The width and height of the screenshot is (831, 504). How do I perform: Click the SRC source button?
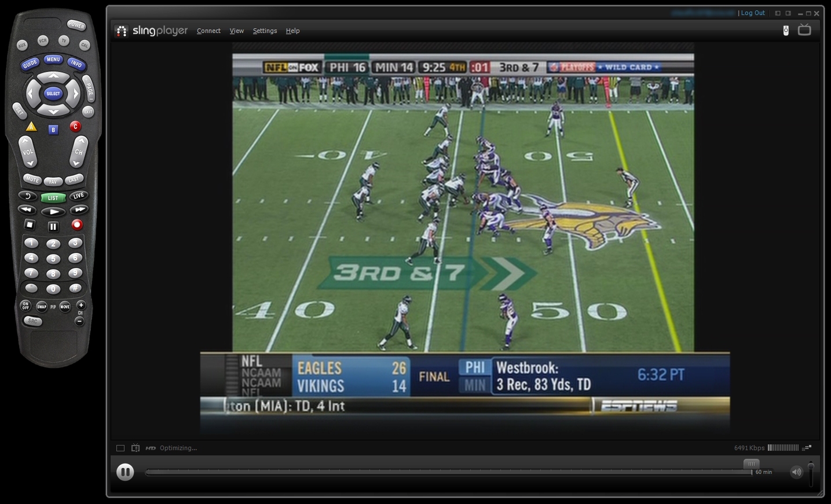[x=33, y=321]
